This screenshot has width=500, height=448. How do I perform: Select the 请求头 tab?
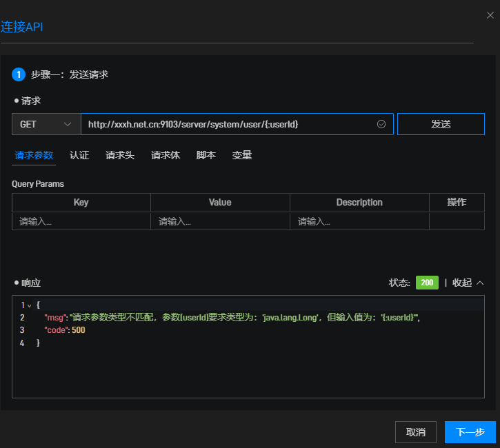120,155
